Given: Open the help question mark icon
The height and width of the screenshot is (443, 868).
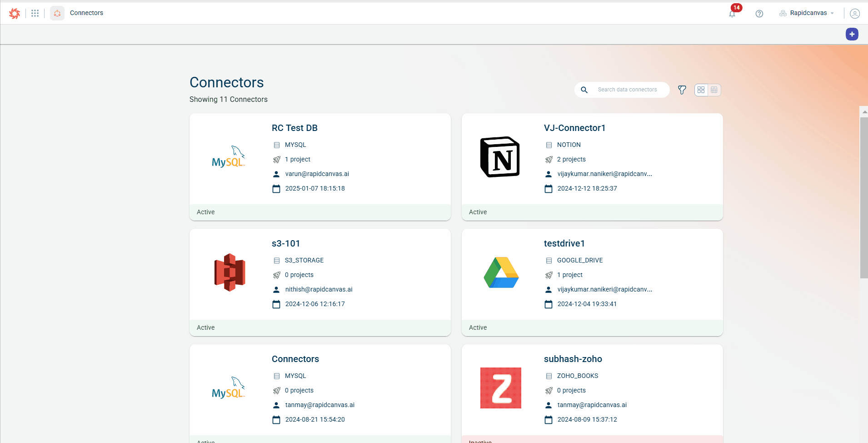Looking at the screenshot, I should tap(759, 14).
